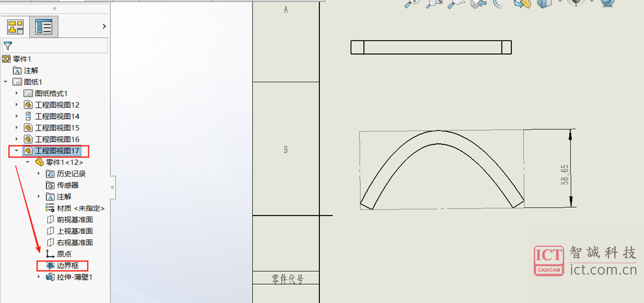
Task: Expand 工程图视图12 in the tree
Action: (17, 105)
